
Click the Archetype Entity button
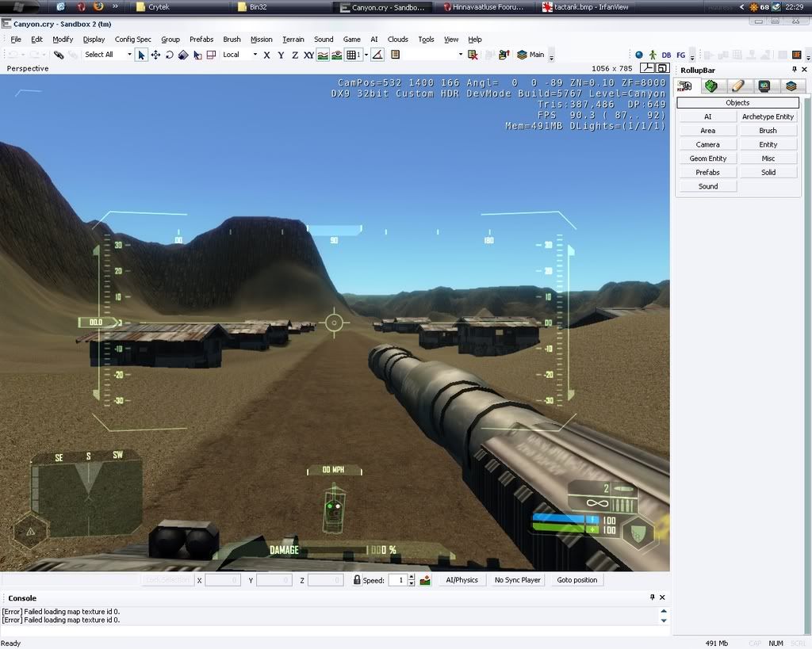point(768,117)
